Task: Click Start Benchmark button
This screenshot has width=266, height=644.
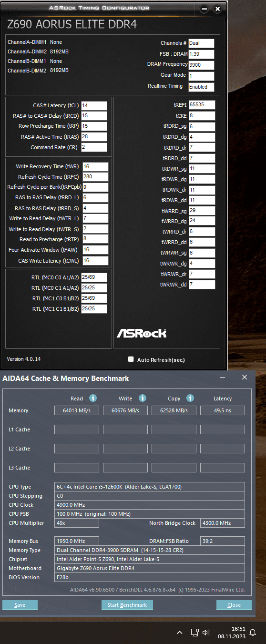Action: coord(127,605)
